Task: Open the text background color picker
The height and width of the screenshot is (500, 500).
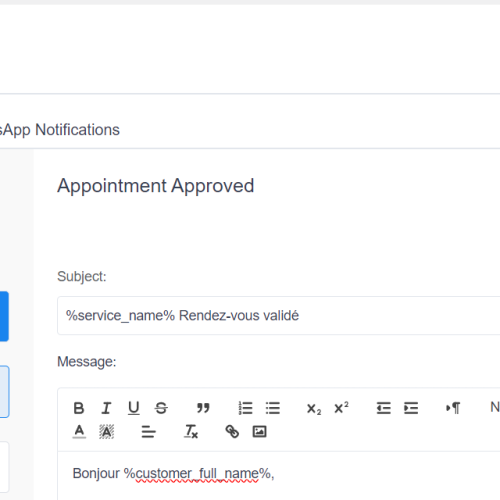Action: pyautogui.click(x=106, y=432)
